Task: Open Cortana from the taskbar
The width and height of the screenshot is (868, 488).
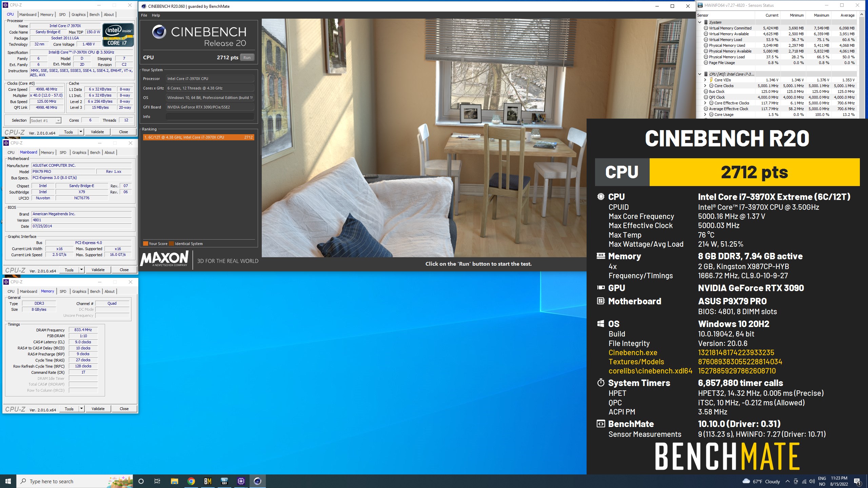Action: (141, 481)
